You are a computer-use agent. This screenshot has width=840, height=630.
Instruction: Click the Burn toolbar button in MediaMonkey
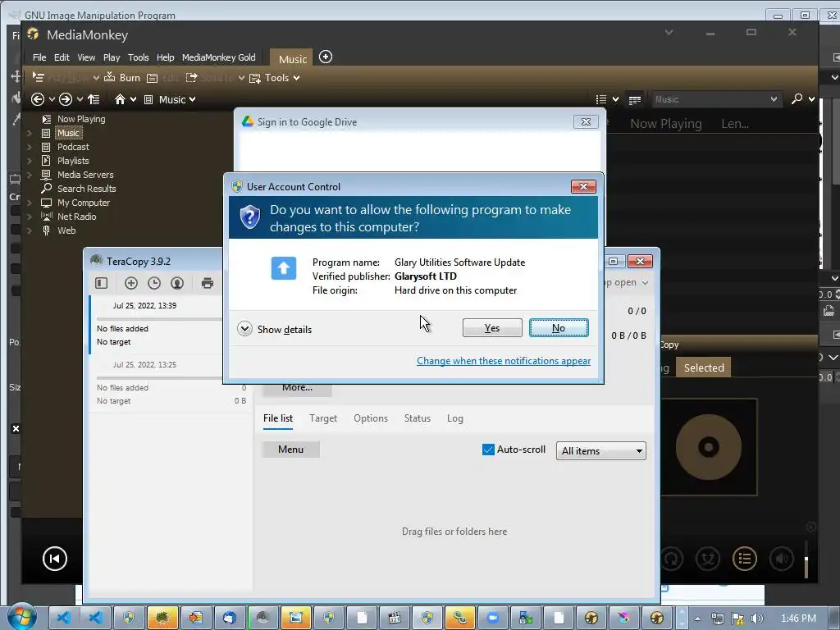(x=122, y=78)
